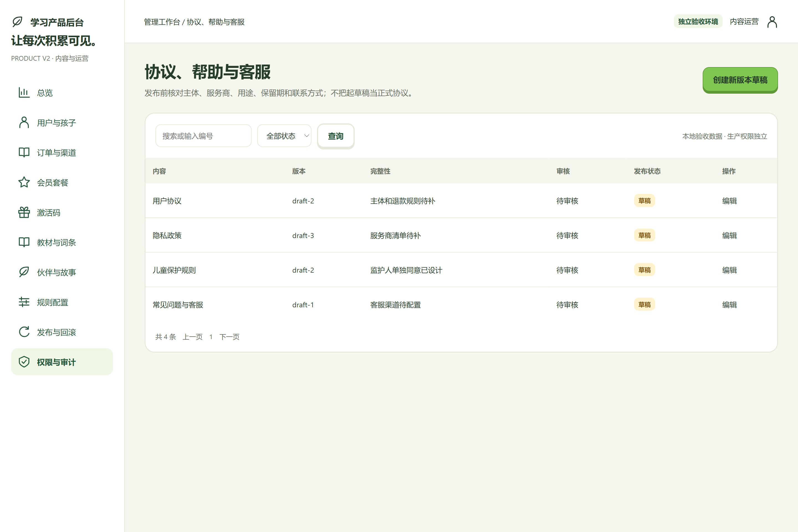Click 本地验收数据 · 生产权限独立 note

point(724,136)
